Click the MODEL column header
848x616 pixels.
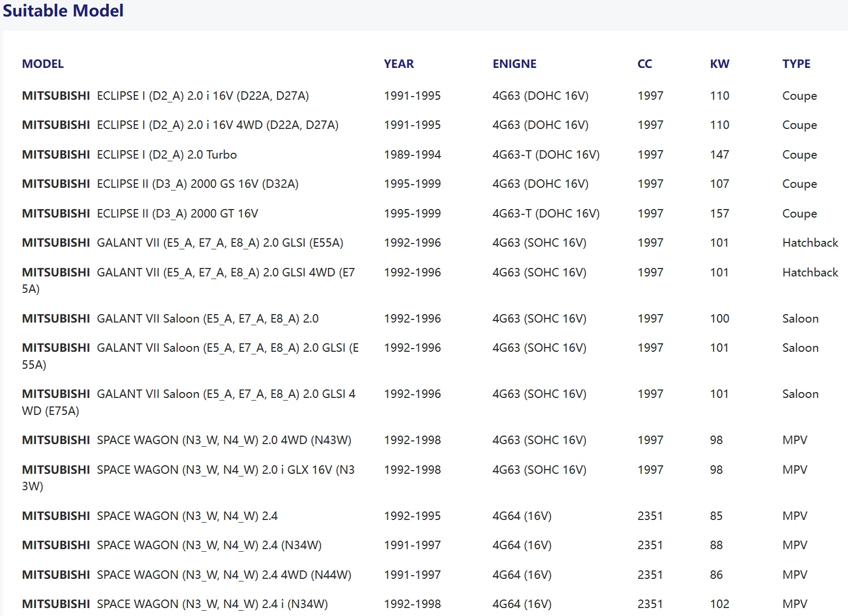pos(43,64)
